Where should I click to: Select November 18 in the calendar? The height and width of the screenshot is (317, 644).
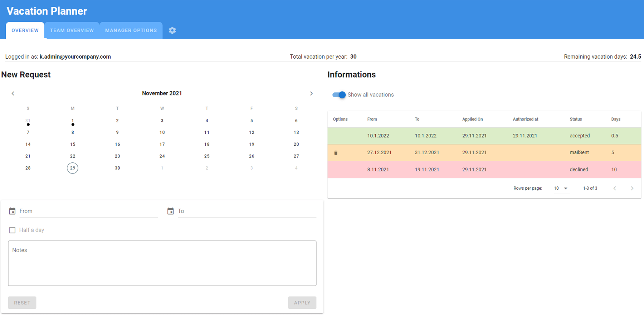[x=207, y=144]
